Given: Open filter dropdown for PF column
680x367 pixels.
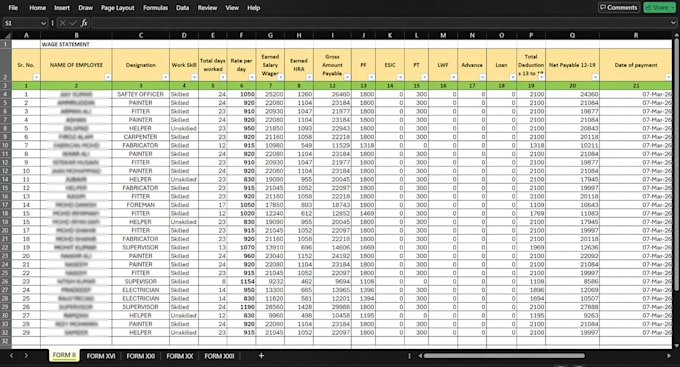Looking at the screenshot, I should pyautogui.click(x=371, y=77).
